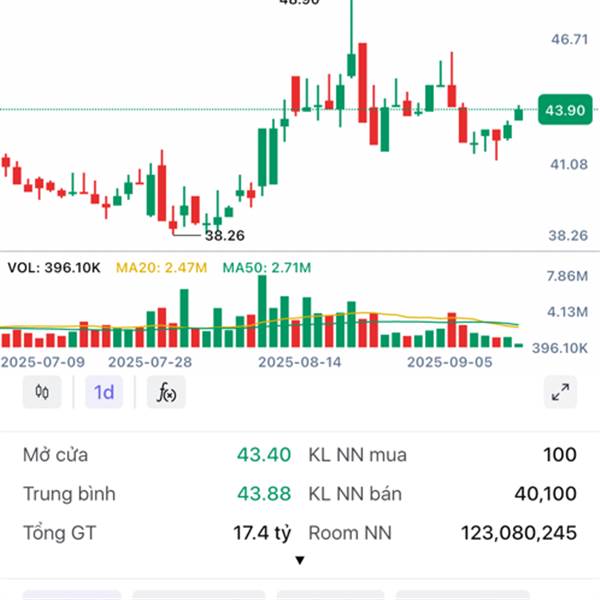Click the 43.90 current price tag

[565, 110]
